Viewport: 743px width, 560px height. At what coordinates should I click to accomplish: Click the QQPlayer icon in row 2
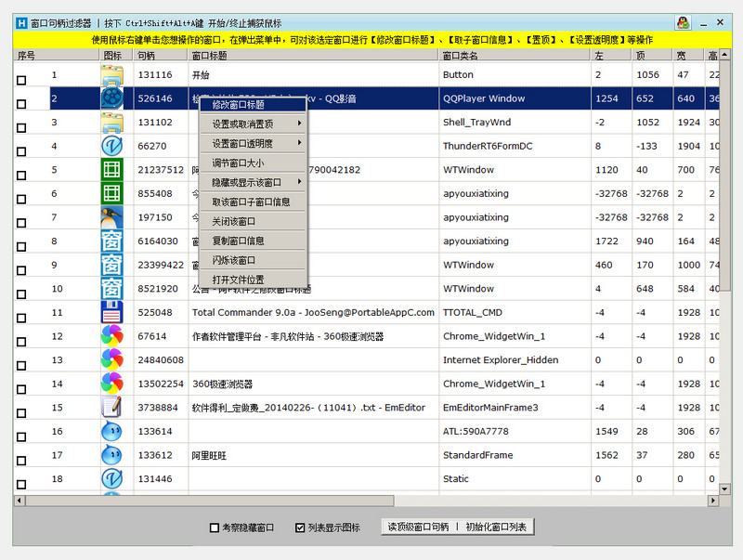point(113,98)
